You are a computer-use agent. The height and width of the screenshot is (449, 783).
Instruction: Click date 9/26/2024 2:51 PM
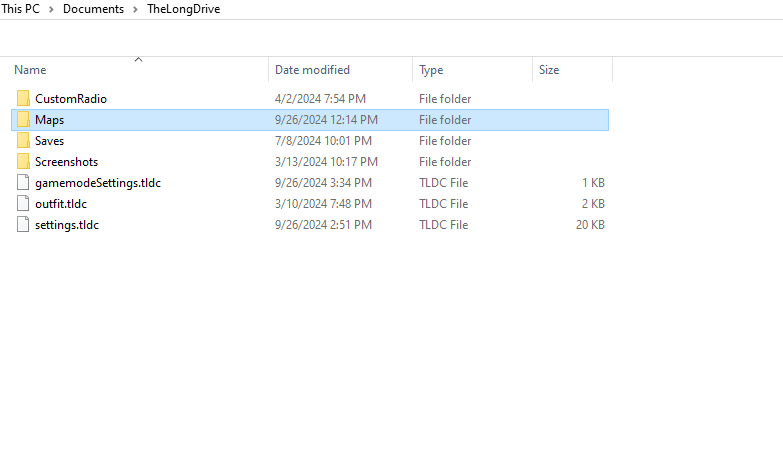(323, 225)
